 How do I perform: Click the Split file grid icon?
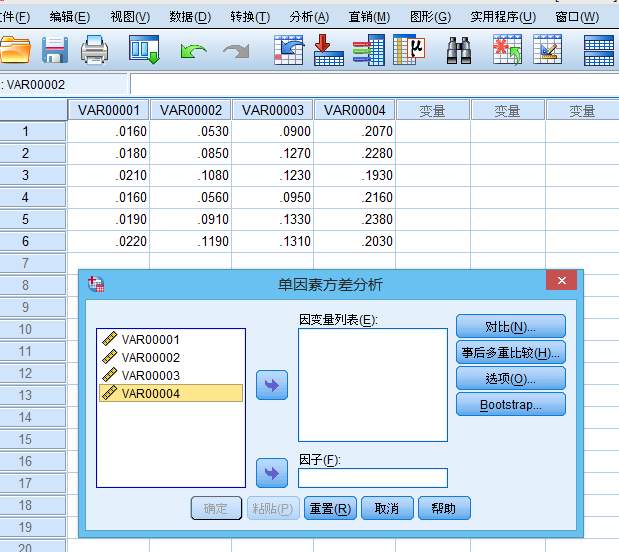tap(599, 51)
